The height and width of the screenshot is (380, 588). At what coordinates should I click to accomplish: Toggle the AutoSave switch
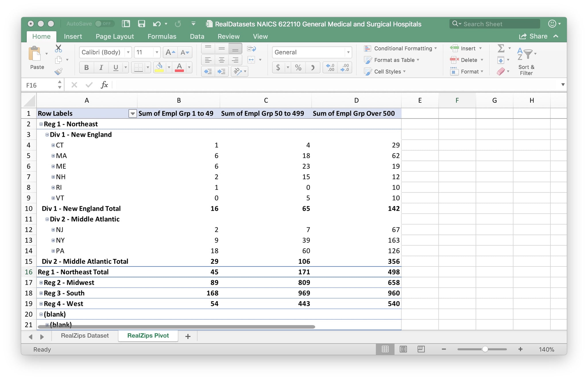tap(104, 24)
